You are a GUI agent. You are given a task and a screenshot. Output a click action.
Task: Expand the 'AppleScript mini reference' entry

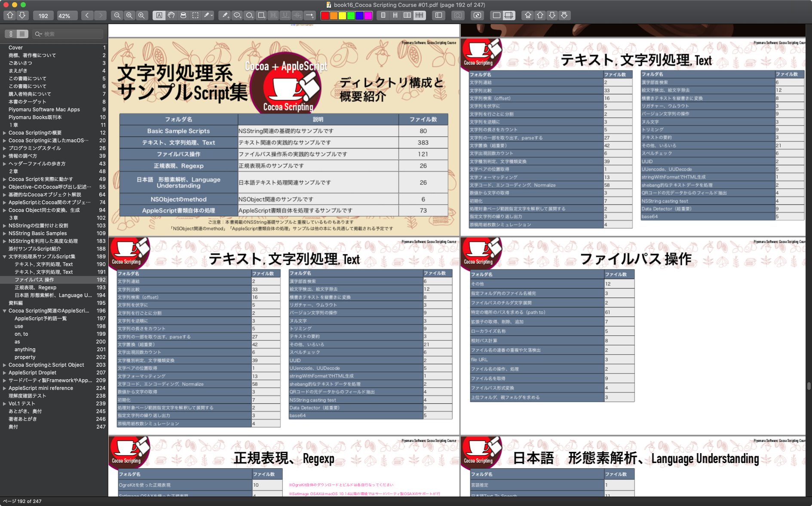pyautogui.click(x=4, y=388)
